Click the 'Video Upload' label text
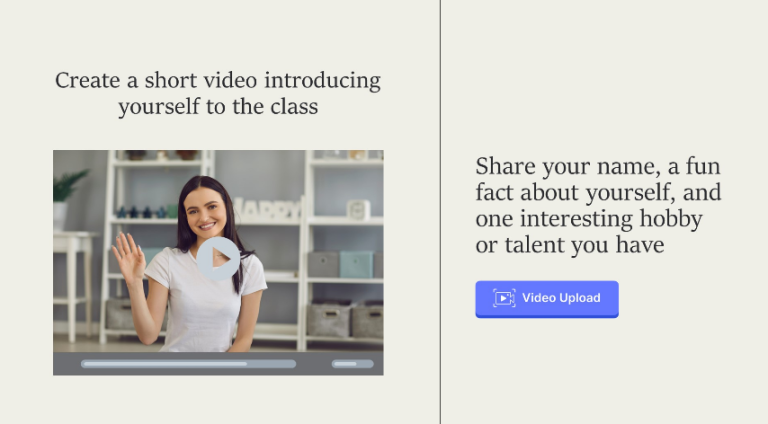The width and height of the screenshot is (768, 424). 561,298
